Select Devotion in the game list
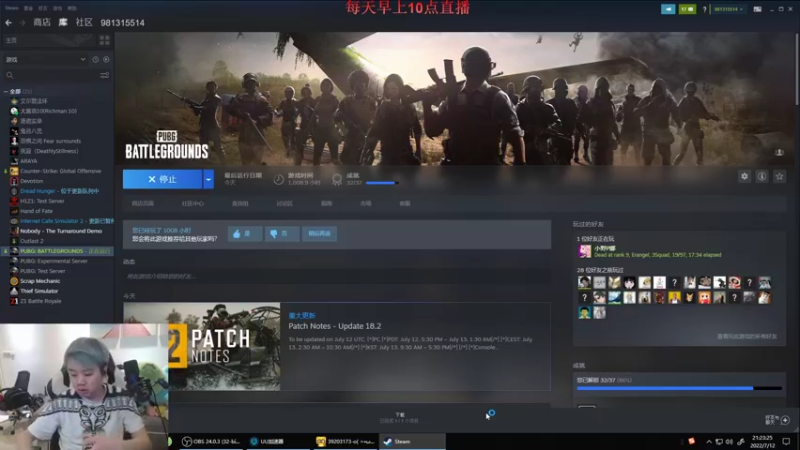The height and width of the screenshot is (450, 800). point(31,181)
